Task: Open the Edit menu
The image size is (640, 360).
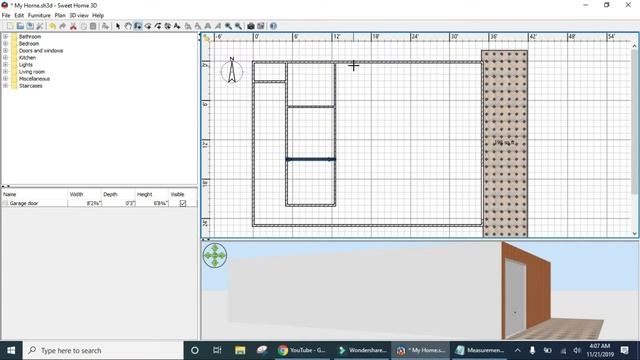Action: tap(19, 16)
